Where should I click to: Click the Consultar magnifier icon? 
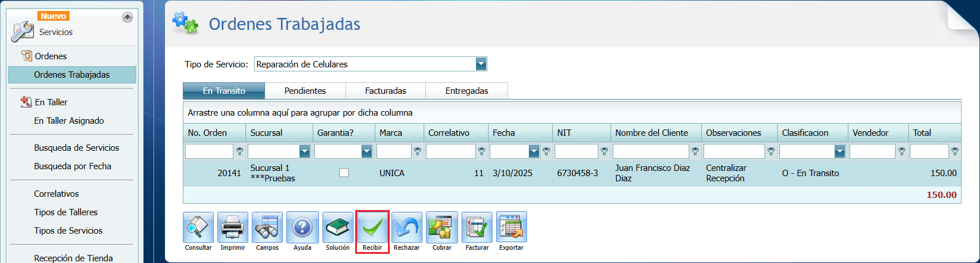[x=198, y=227]
